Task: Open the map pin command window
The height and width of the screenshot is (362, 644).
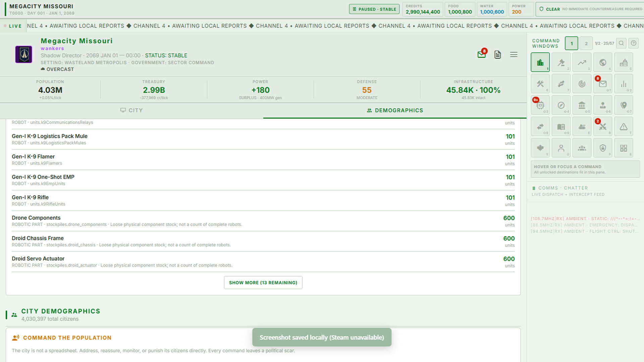Action: click(623, 105)
